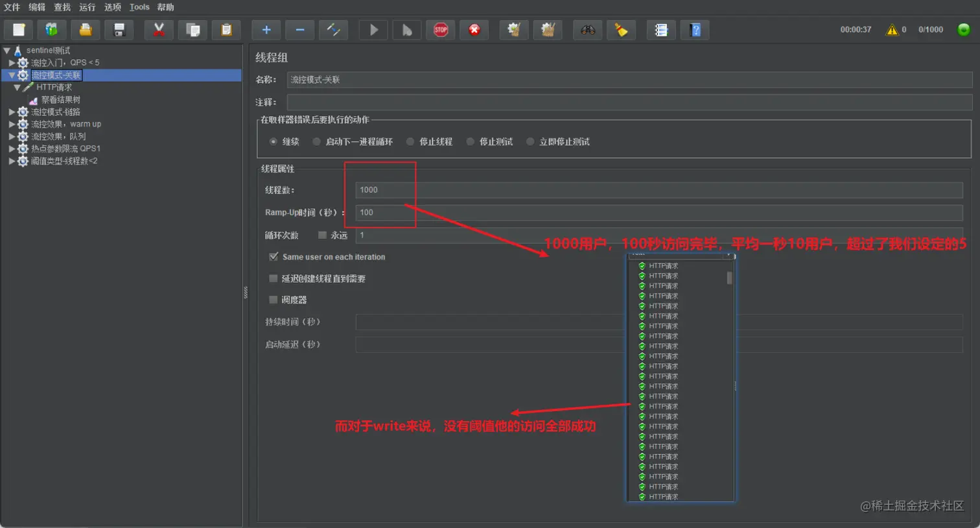980x528 pixels.
Task: Paste with the clipboard toolbar icon
Action: 226,30
